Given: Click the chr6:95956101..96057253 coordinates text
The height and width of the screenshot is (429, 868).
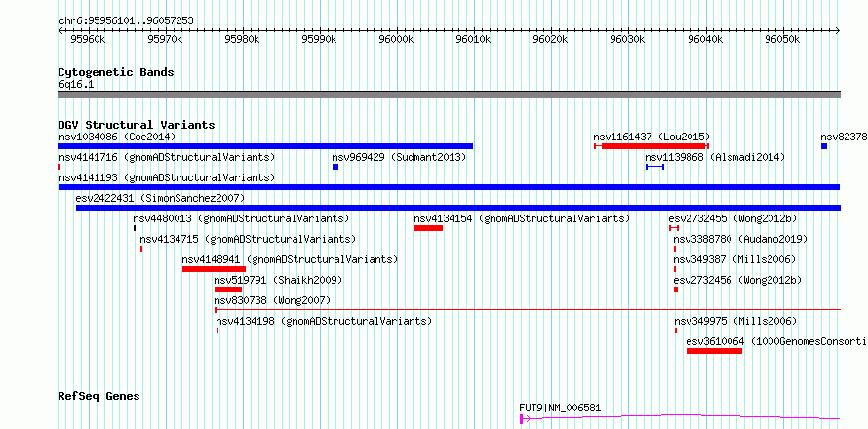Looking at the screenshot, I should (x=126, y=21).
